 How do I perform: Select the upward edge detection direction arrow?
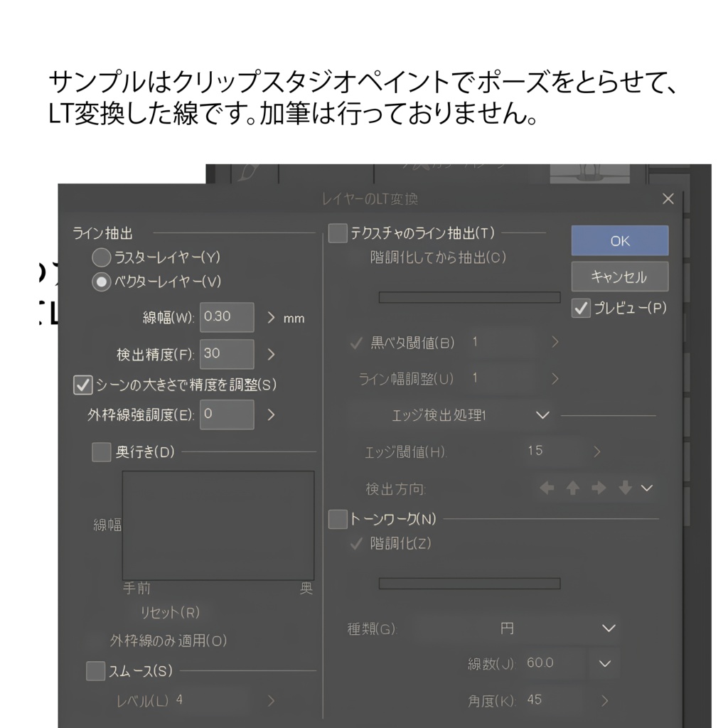[573, 488]
